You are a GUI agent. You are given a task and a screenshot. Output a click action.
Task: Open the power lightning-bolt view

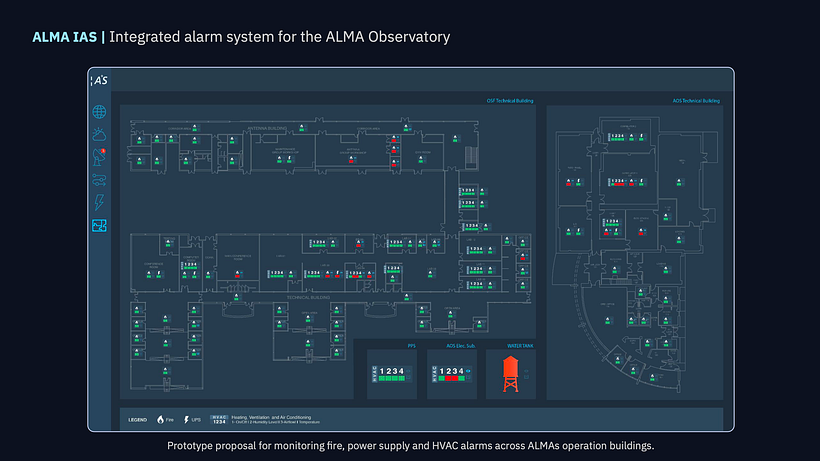(x=99, y=202)
